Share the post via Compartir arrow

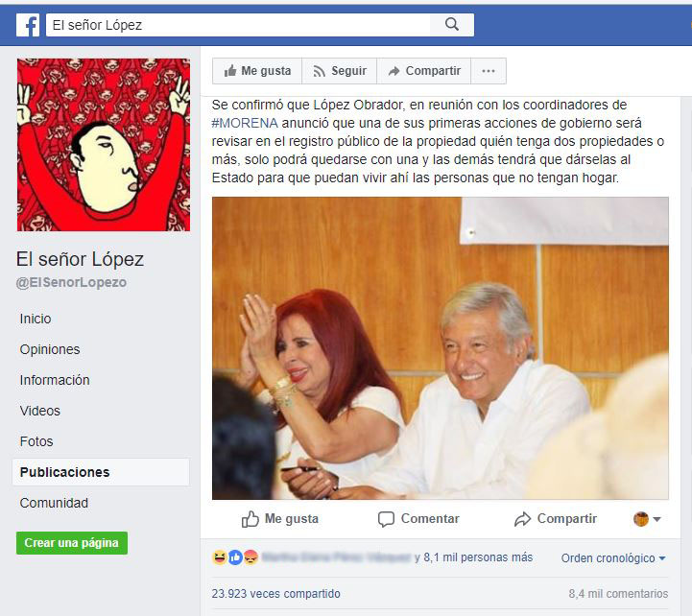click(555, 519)
